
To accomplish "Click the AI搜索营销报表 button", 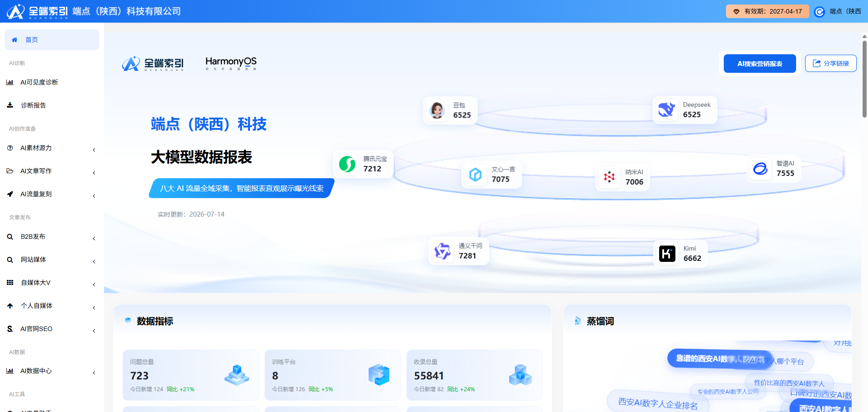I will coord(760,64).
